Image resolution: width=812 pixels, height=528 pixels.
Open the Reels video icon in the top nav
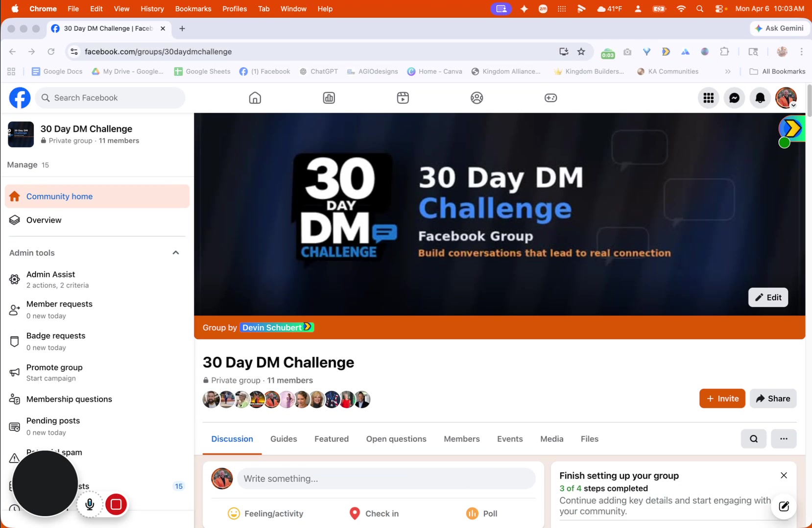point(403,98)
